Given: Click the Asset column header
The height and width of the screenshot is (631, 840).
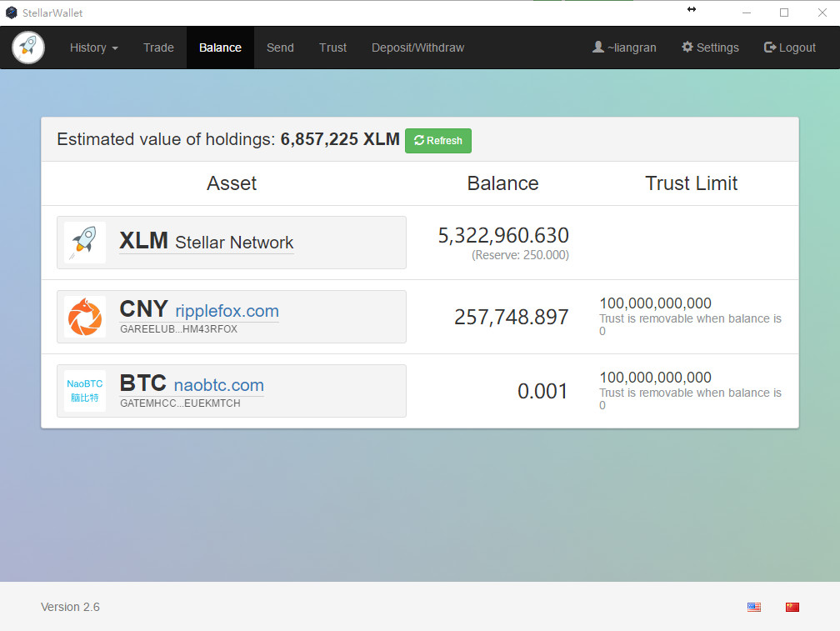Looking at the screenshot, I should (x=232, y=183).
